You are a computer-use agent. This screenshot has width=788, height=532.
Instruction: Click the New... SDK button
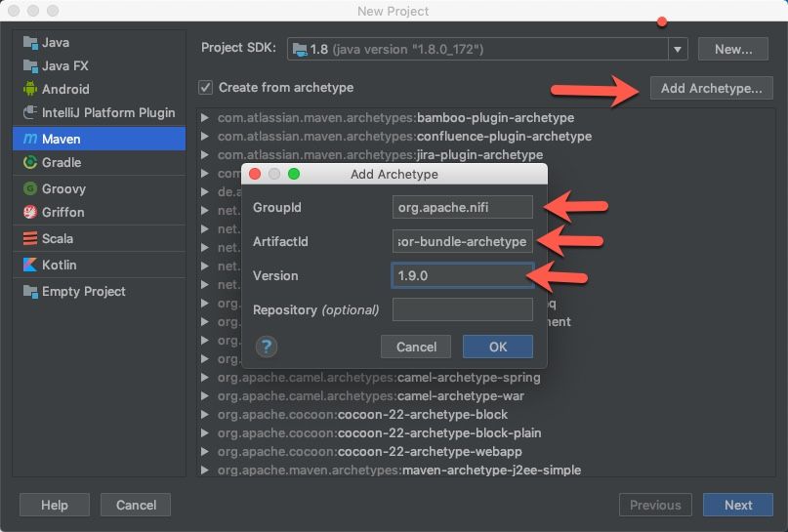(x=733, y=49)
